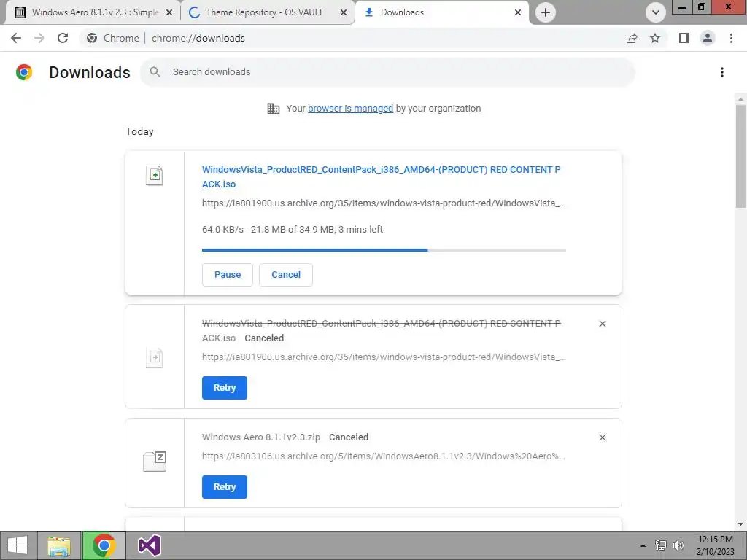
Task: Select the Downloads tab
Action: pos(441,13)
